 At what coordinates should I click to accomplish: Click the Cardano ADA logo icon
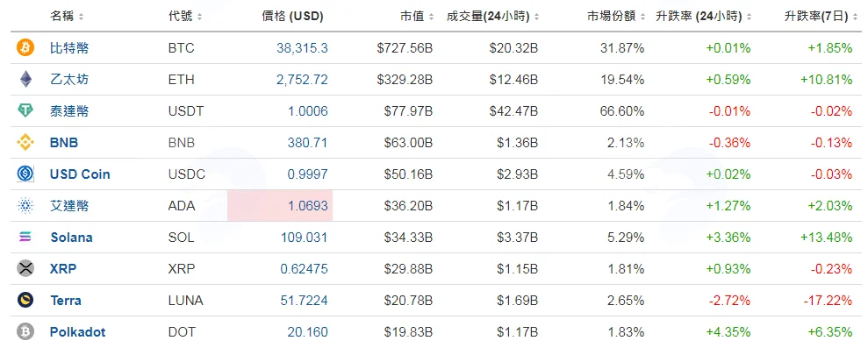(x=25, y=206)
